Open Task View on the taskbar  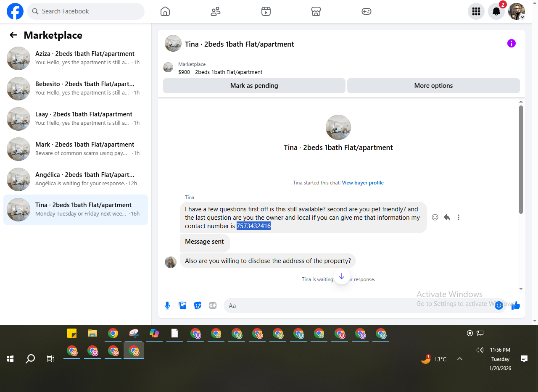(50, 359)
